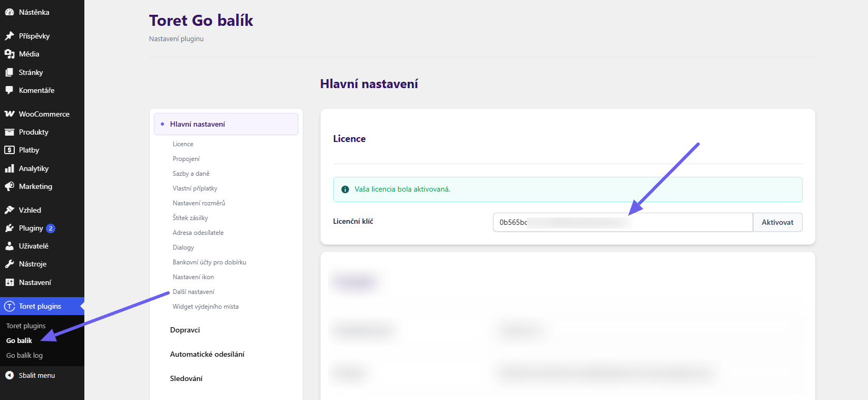Click the info icon in activation notice
This screenshot has width=868, height=400.
(345, 189)
